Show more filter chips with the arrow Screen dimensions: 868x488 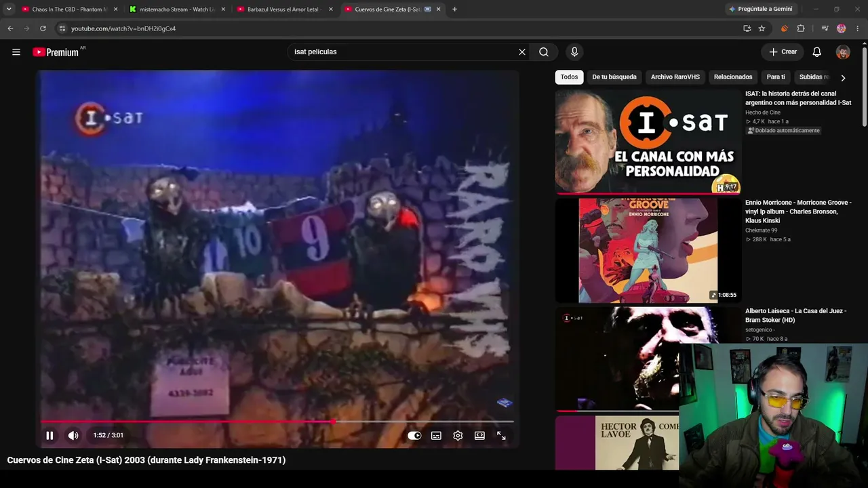(x=843, y=78)
